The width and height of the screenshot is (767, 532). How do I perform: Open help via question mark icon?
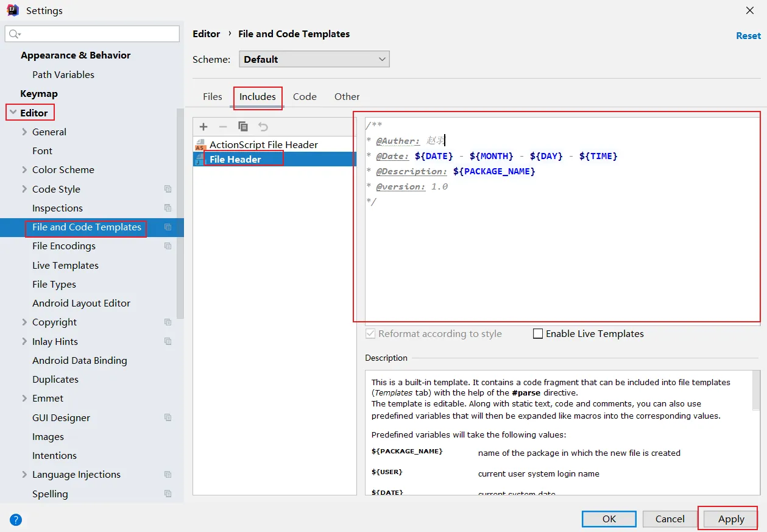(x=16, y=520)
